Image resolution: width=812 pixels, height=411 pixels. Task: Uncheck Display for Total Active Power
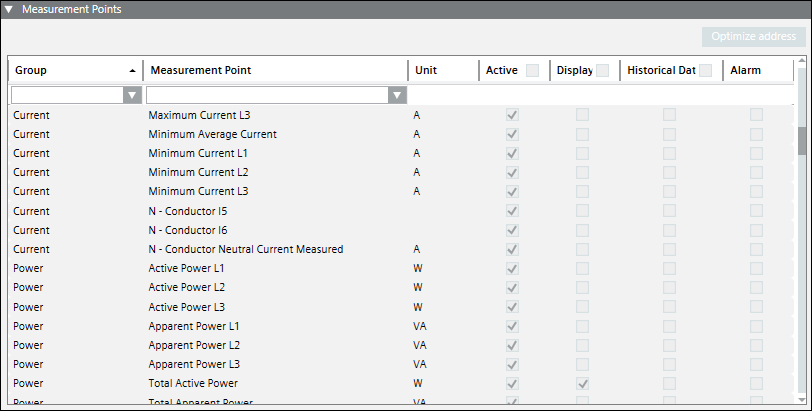582,383
